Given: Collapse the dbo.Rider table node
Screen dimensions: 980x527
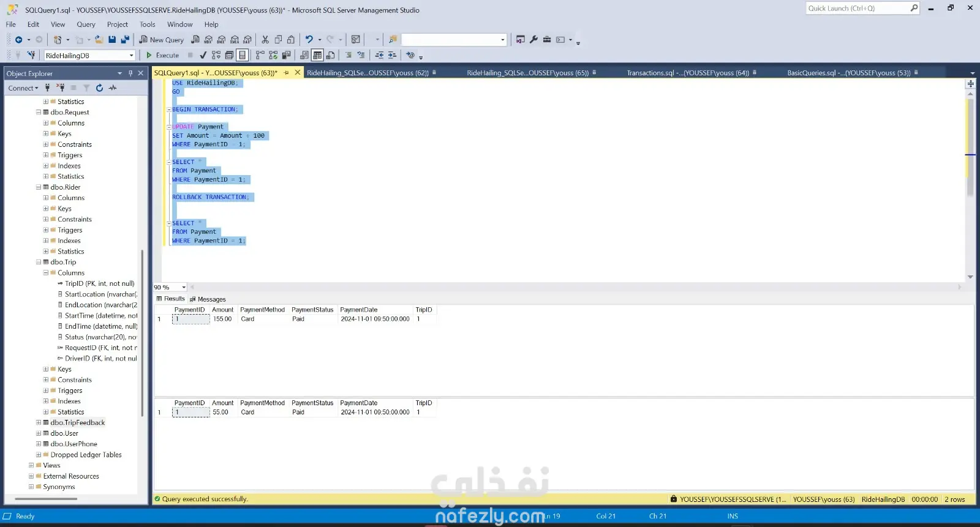Looking at the screenshot, I should (x=39, y=187).
